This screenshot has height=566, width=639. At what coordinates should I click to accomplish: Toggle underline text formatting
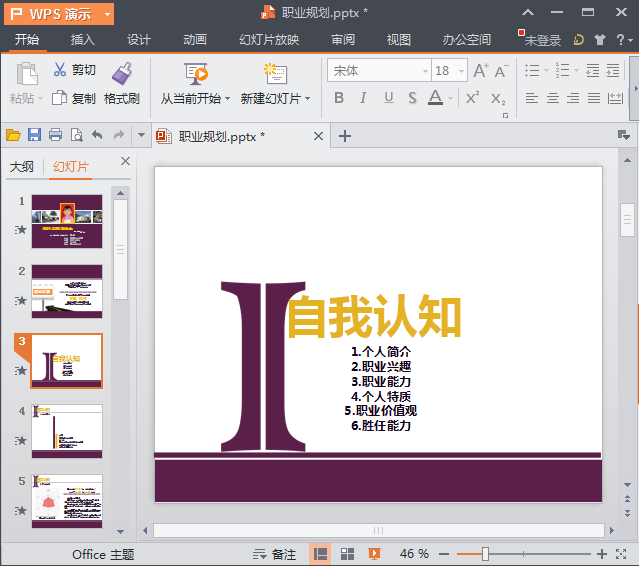(387, 98)
